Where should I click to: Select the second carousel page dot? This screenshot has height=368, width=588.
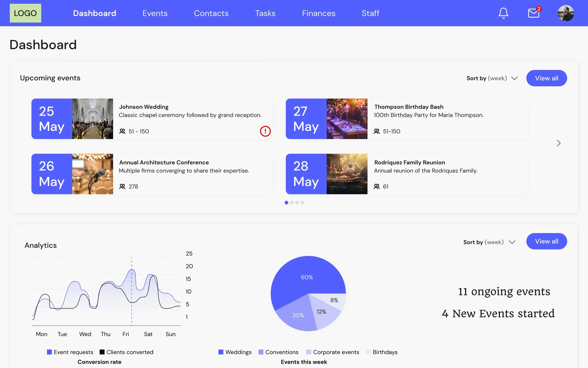(292, 202)
